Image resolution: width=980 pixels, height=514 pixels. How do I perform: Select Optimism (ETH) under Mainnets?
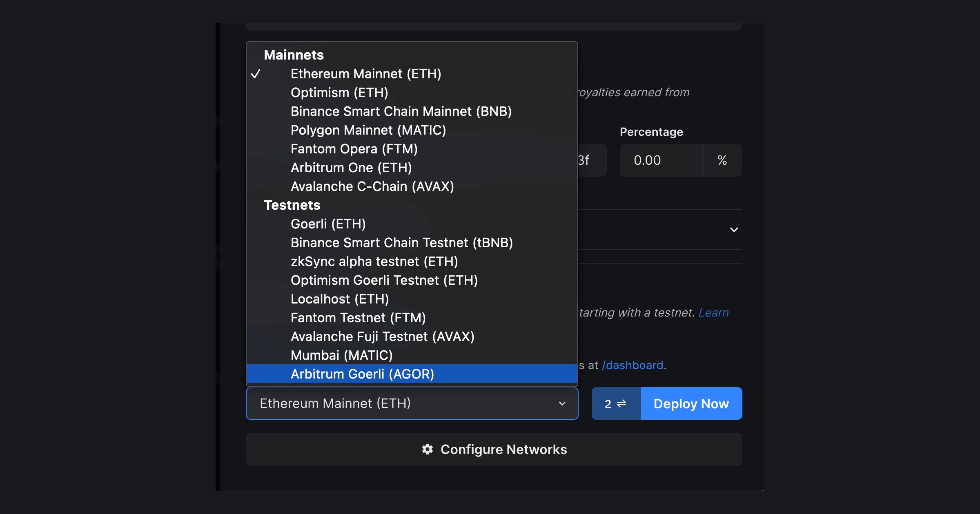pos(339,93)
